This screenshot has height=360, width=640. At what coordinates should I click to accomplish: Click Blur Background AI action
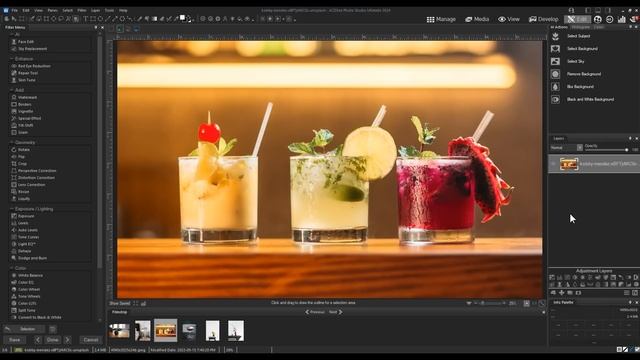tap(580, 87)
